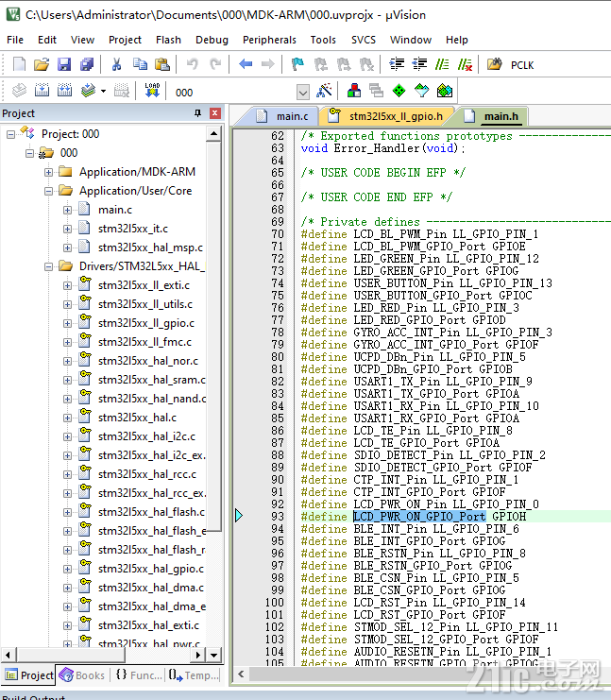611x700 pixels.
Task: Collapse the Application/User/Core folder
Action: tap(48, 191)
